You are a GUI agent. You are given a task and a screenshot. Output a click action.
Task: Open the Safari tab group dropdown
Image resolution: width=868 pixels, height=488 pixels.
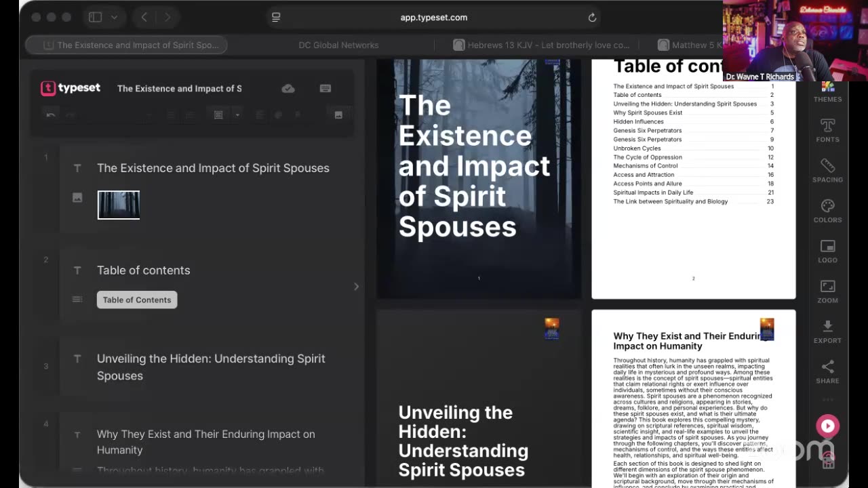[x=114, y=18]
